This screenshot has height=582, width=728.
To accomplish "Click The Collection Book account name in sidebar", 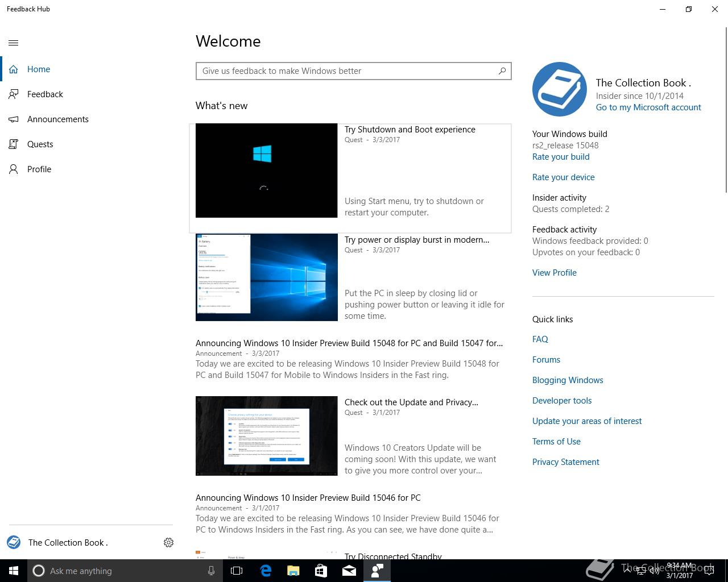I will (68, 543).
